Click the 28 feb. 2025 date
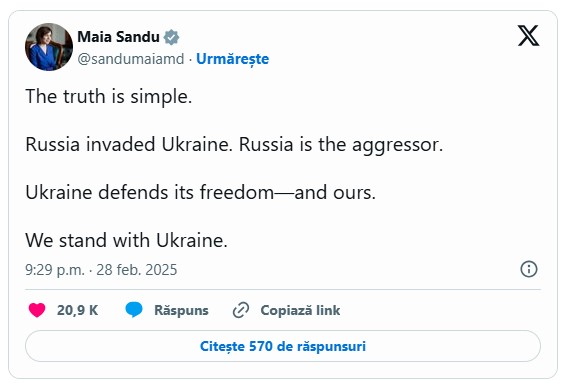This screenshot has height=386, width=574. pyautogui.click(x=137, y=270)
